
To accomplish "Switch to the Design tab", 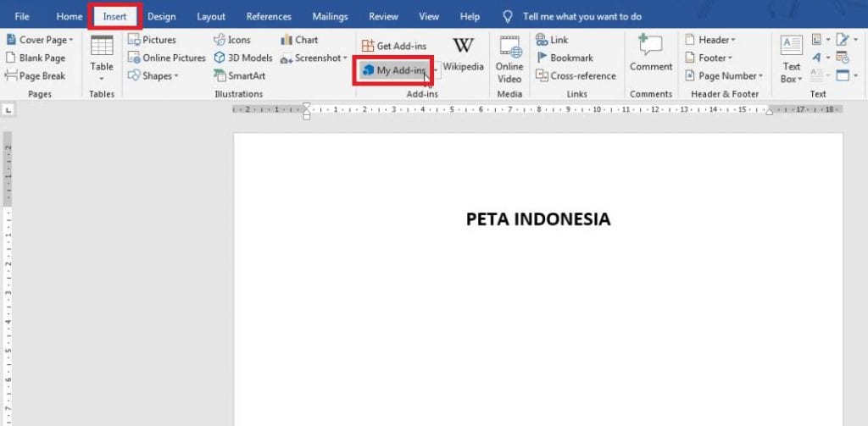I will [162, 17].
